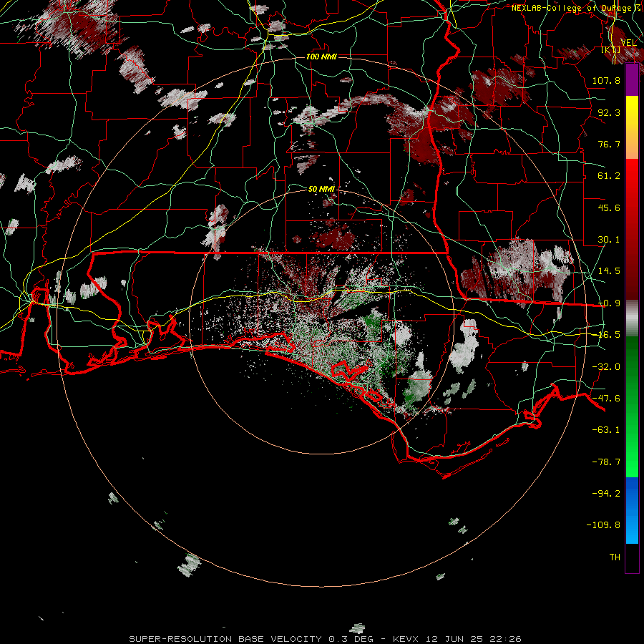Select the 107.8 velocity legend value
The height and width of the screenshot is (644, 644).
point(606,80)
